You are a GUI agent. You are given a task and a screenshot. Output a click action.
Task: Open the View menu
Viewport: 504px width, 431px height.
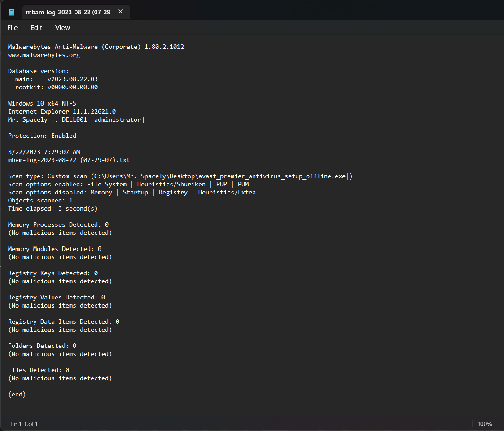point(62,28)
